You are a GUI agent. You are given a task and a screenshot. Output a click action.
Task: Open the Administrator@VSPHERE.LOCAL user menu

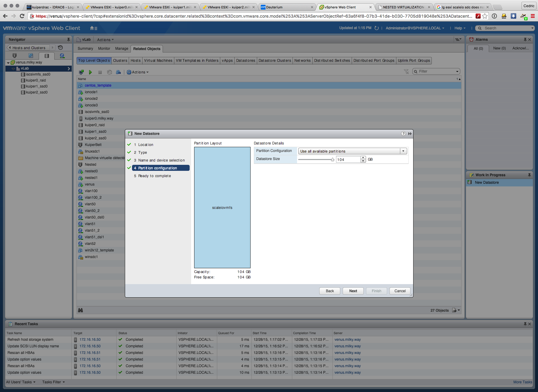(415, 28)
